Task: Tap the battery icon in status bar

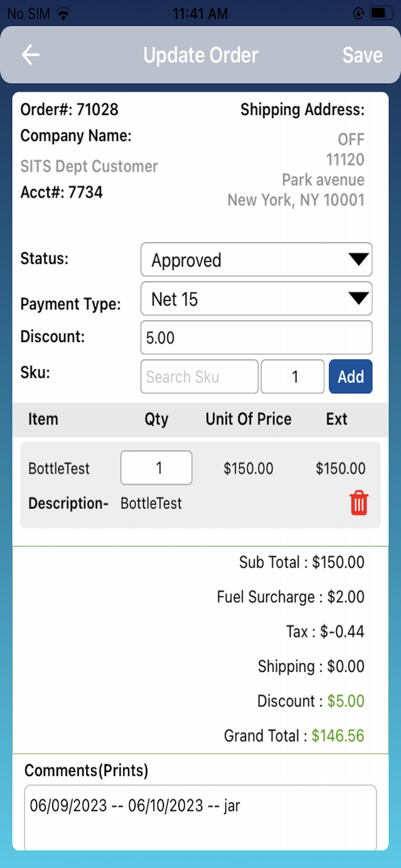Action: (379, 13)
